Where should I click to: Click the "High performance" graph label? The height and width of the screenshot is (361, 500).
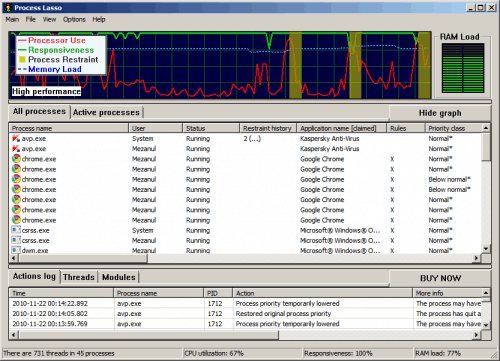[x=46, y=91]
